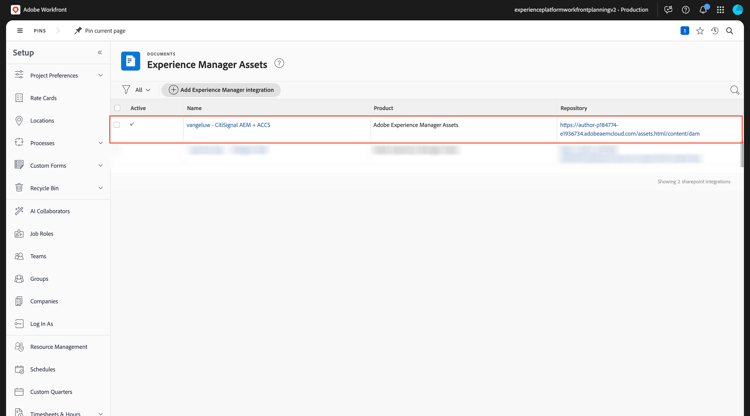Open vangeluw - CitiSignal AEM + ACCS integration
The width and height of the screenshot is (750, 416).
(x=228, y=125)
